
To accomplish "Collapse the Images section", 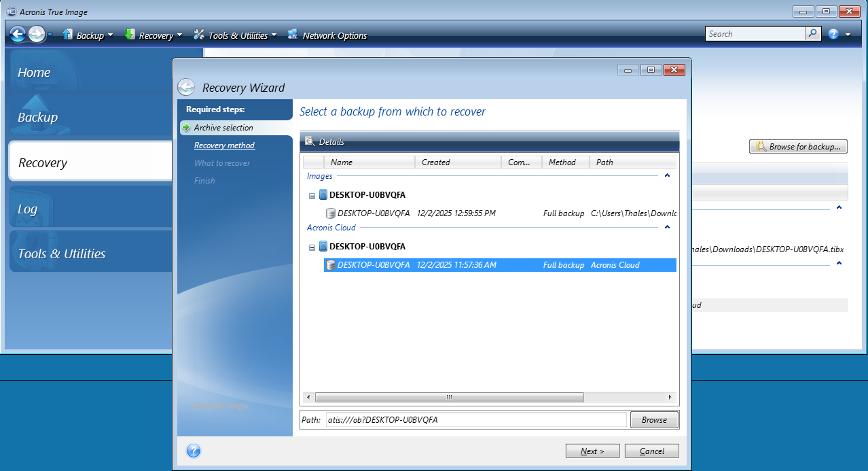I will click(667, 175).
